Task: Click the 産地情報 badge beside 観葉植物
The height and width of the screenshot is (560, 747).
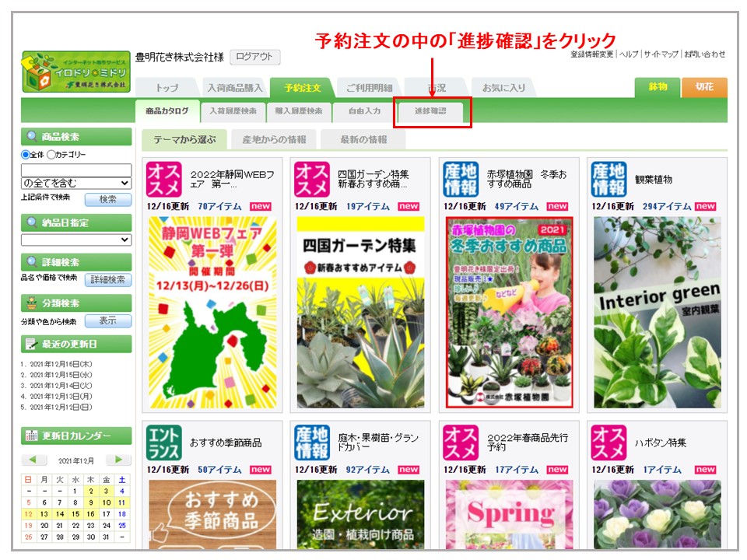Action: pos(608,180)
